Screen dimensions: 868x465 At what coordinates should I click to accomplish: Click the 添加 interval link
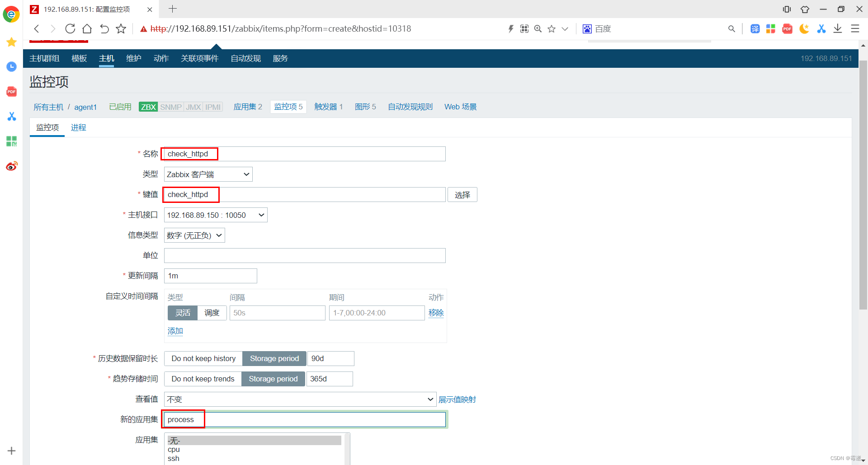(x=175, y=331)
